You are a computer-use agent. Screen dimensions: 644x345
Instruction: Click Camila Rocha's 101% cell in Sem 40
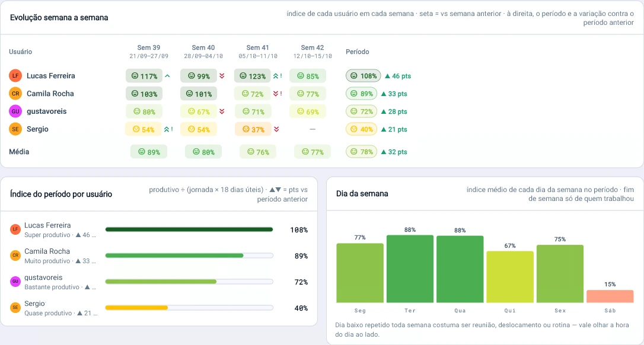point(199,94)
